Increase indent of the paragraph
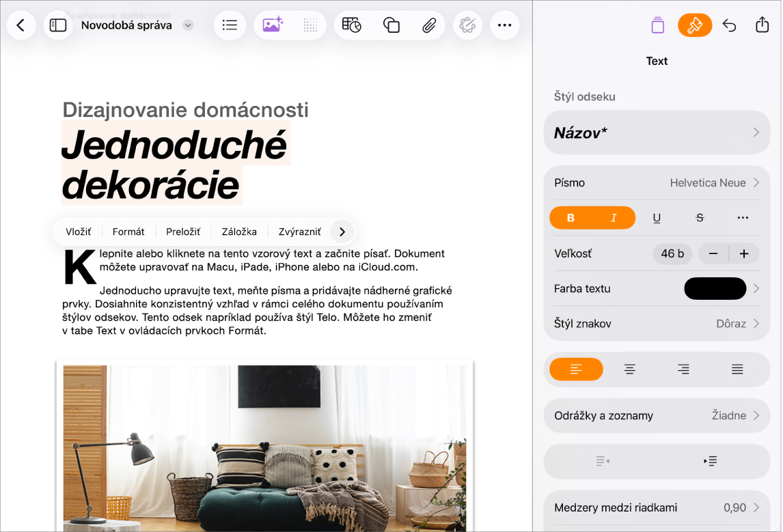The width and height of the screenshot is (783, 532). coord(710,460)
